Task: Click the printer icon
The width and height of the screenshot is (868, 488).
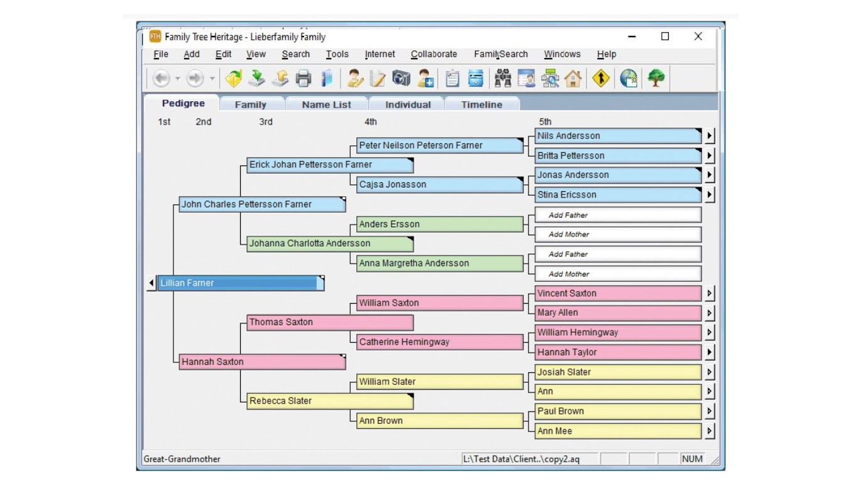Action: coord(304,79)
